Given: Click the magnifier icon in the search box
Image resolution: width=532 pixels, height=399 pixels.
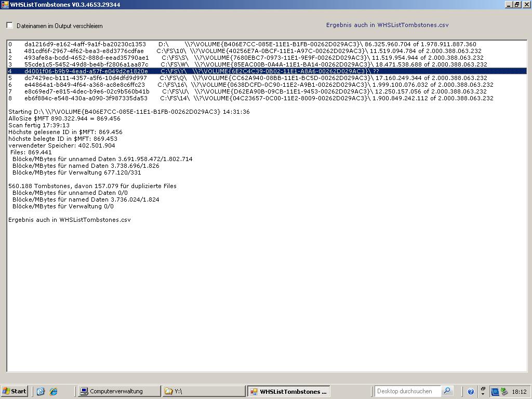Looking at the screenshot, I should [x=447, y=391].
